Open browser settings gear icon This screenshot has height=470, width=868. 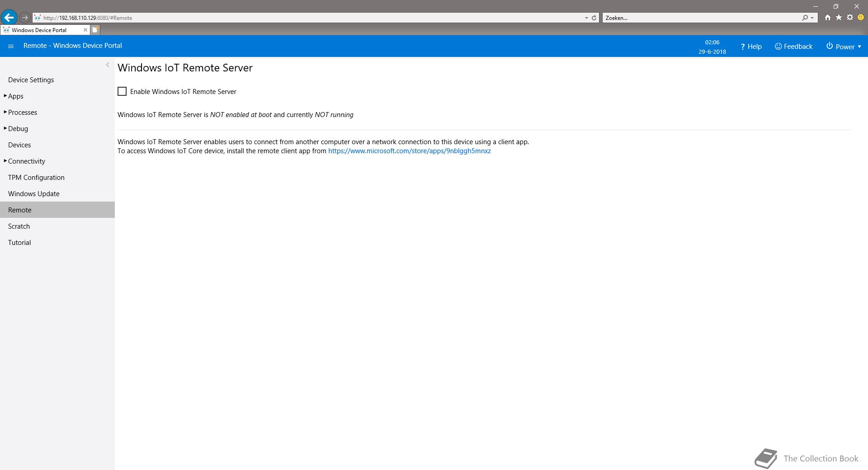click(850, 18)
